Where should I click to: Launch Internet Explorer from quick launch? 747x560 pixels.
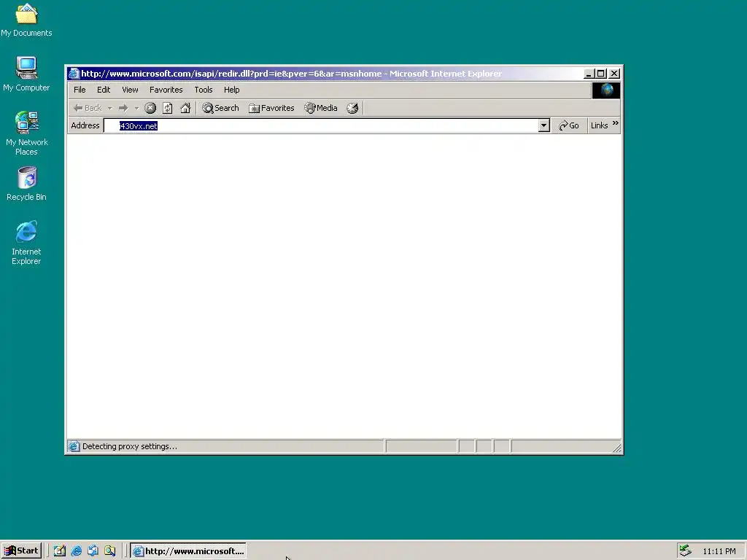pos(76,551)
